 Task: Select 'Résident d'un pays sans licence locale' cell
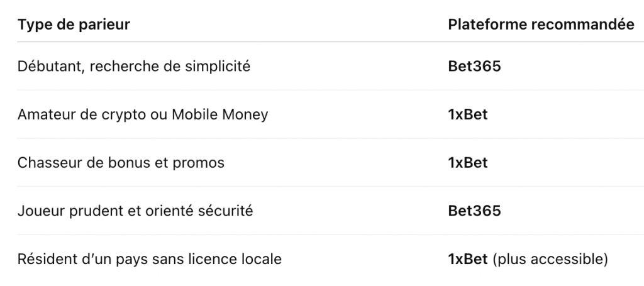[150, 260]
